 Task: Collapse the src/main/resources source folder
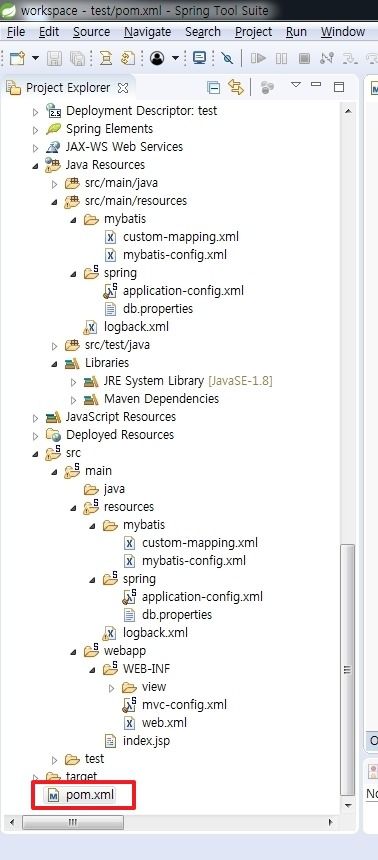(54, 202)
